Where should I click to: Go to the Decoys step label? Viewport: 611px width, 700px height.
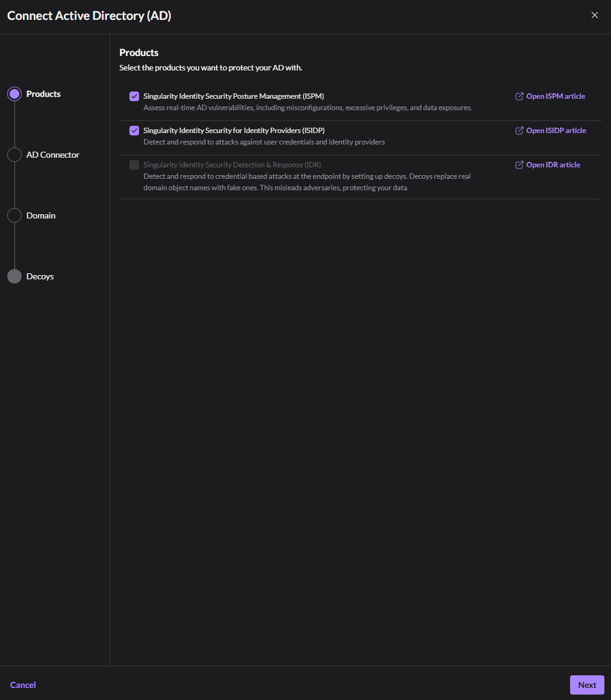[40, 276]
